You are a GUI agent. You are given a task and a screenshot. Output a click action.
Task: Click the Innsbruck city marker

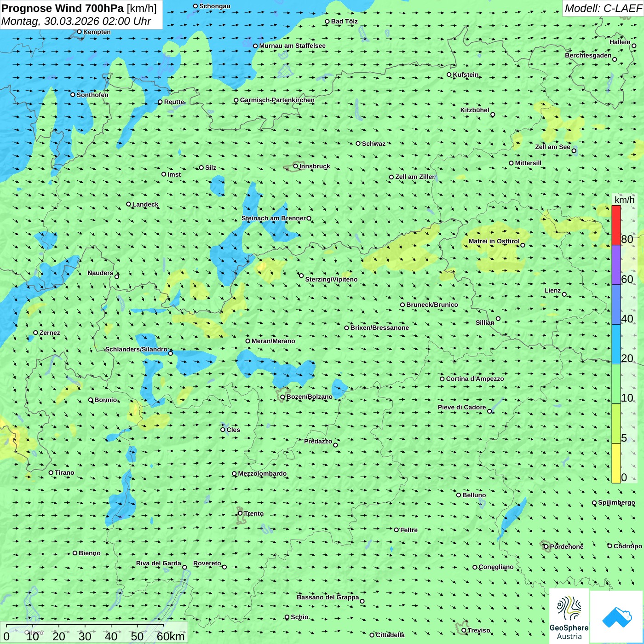(296, 166)
